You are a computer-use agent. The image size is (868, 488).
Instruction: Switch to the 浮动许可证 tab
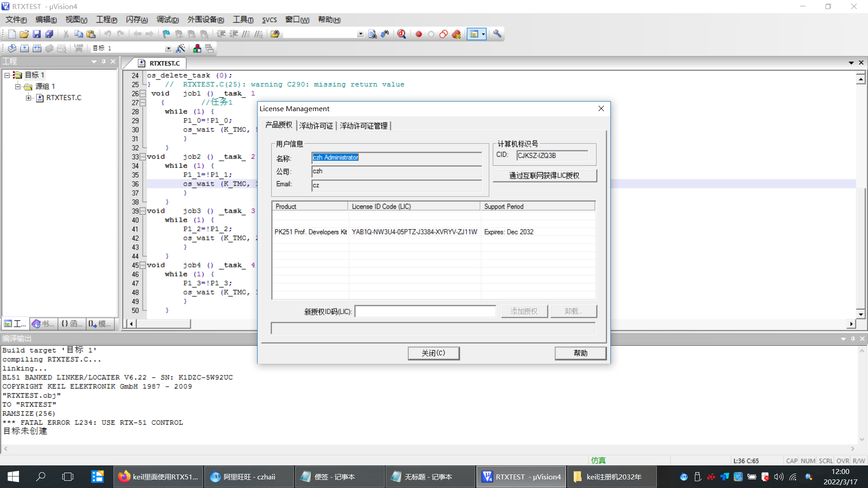pyautogui.click(x=316, y=126)
